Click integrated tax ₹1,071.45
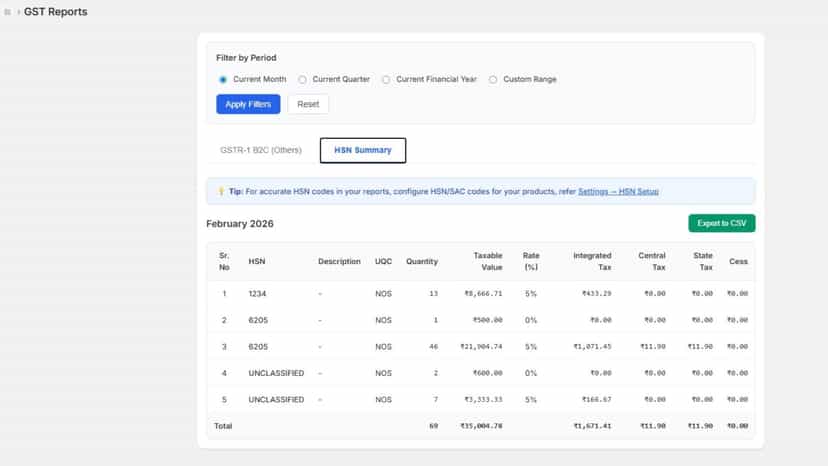Viewport: 828px width, 466px height. (592, 347)
